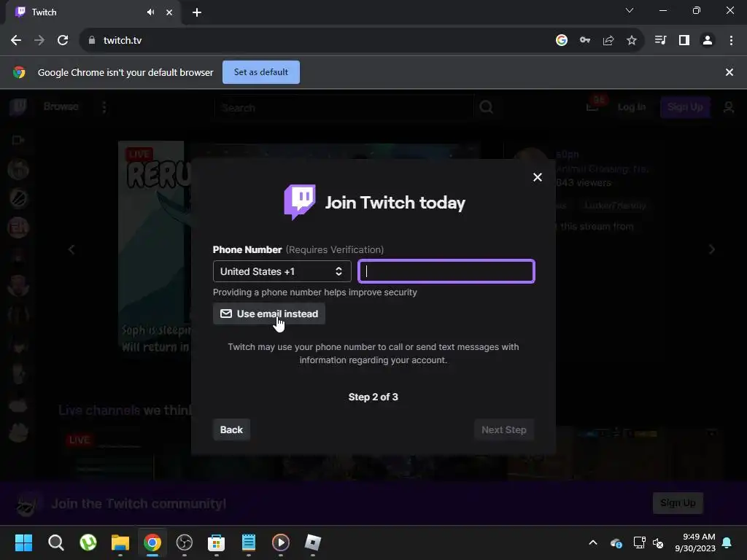Open the Windows notification bell

click(x=727, y=542)
